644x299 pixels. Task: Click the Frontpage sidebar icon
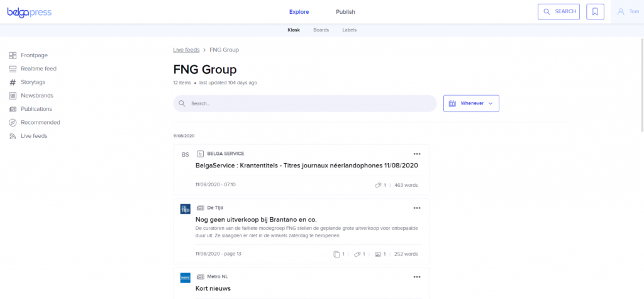[13, 55]
